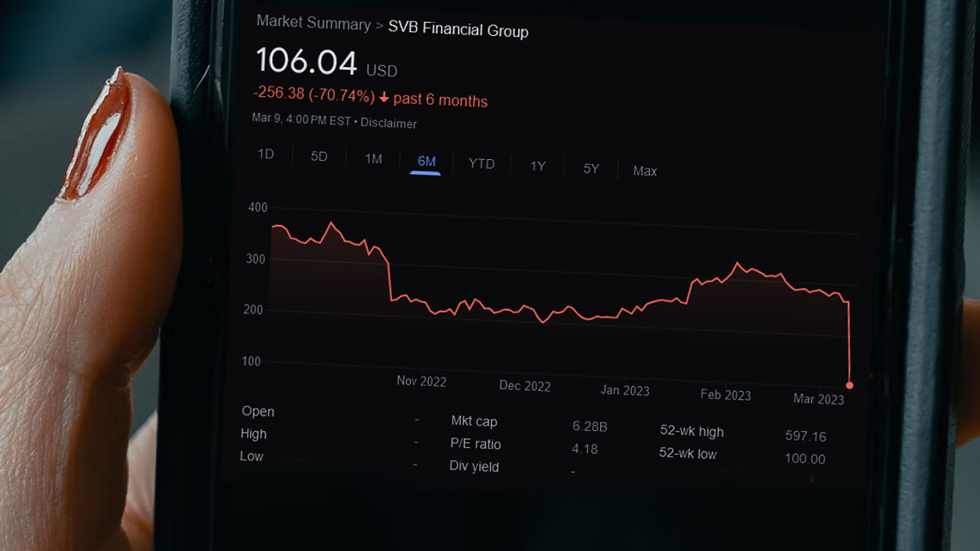Click the 52-wk low label
Viewport: 980px width, 551px height.
click(x=688, y=453)
